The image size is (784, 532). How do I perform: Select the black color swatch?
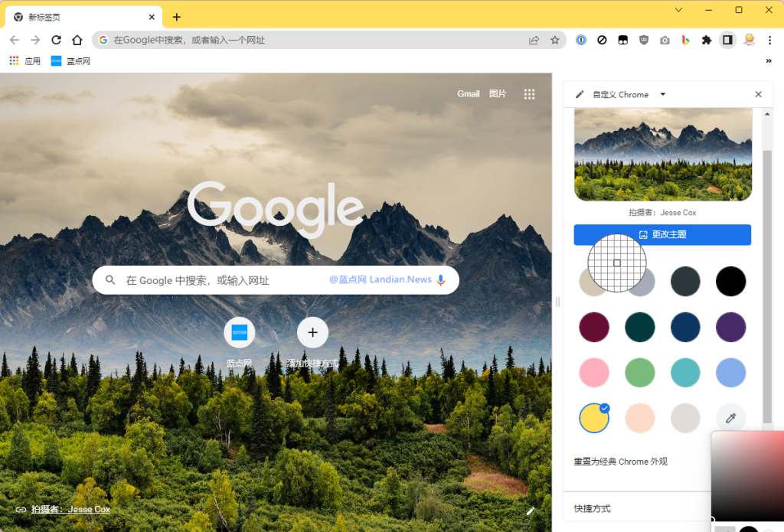tap(731, 282)
